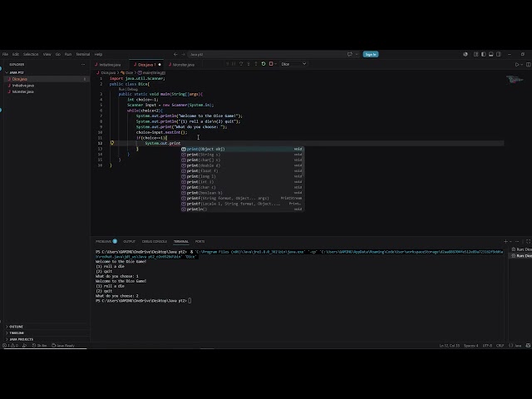The width and height of the screenshot is (532, 399).
Task: Click the Dice class in the breadcrumb
Action: [127, 72]
